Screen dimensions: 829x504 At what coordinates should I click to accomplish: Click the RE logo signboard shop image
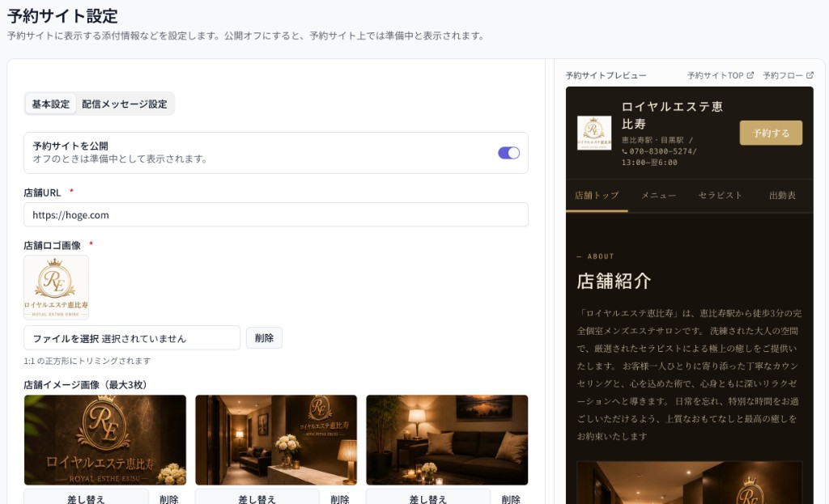pos(105,440)
